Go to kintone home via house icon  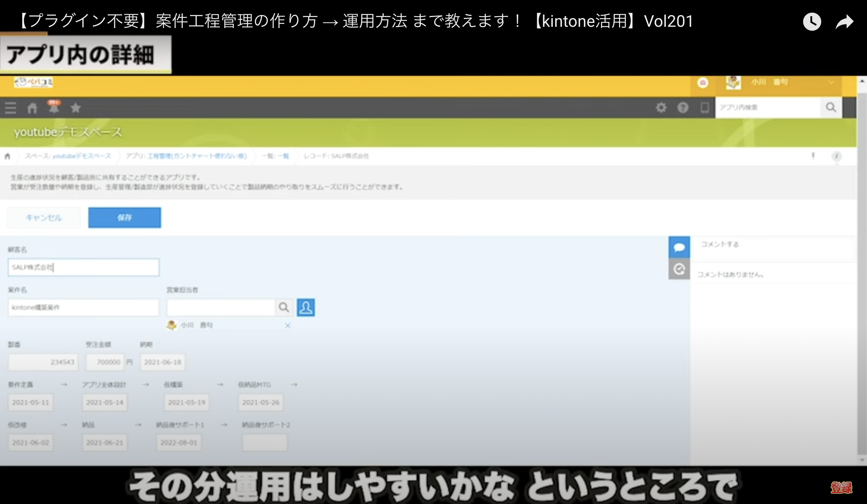pos(32,108)
